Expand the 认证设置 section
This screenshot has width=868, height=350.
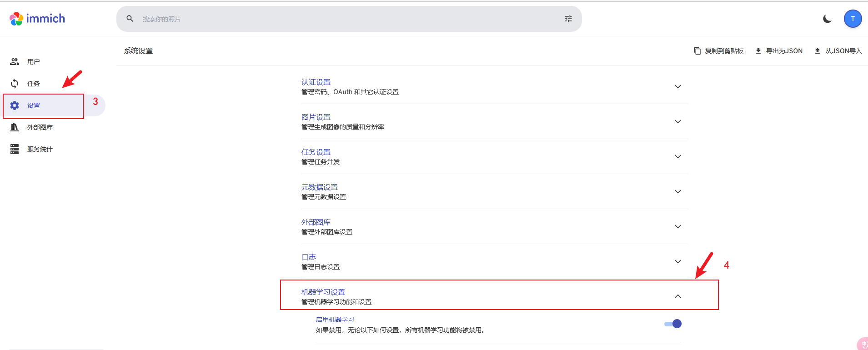677,86
